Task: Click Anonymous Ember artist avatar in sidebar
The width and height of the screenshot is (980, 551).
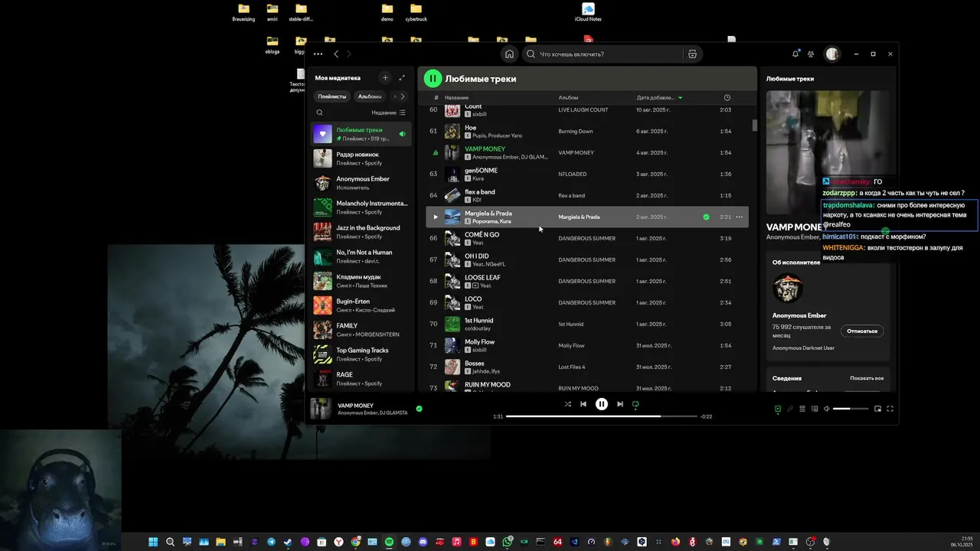Action: 787,289
